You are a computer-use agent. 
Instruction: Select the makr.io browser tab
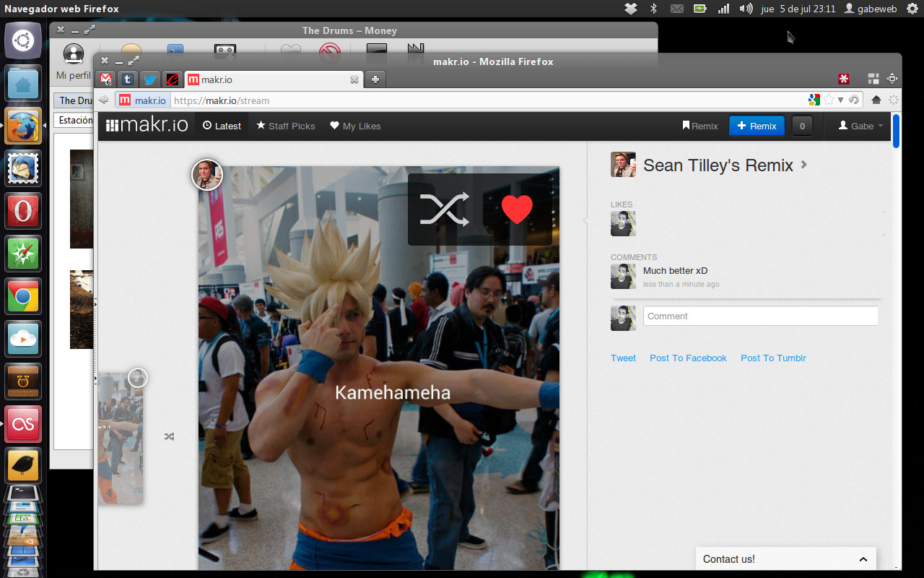[273, 79]
